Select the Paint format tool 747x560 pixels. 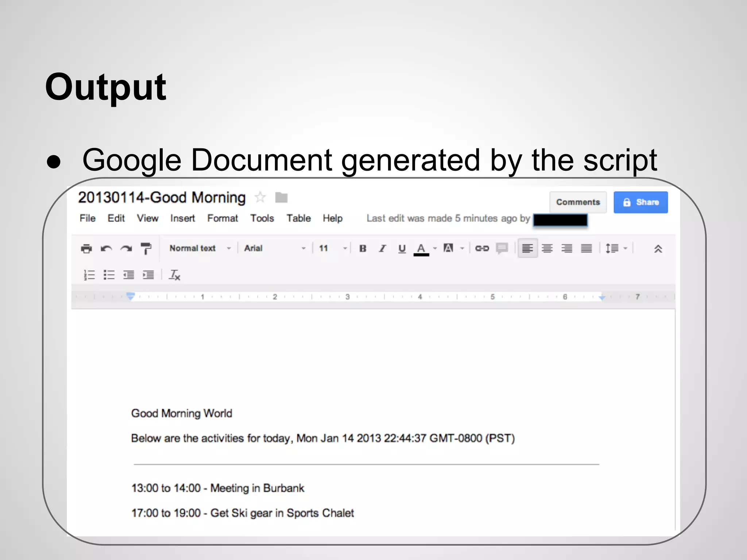pos(146,249)
